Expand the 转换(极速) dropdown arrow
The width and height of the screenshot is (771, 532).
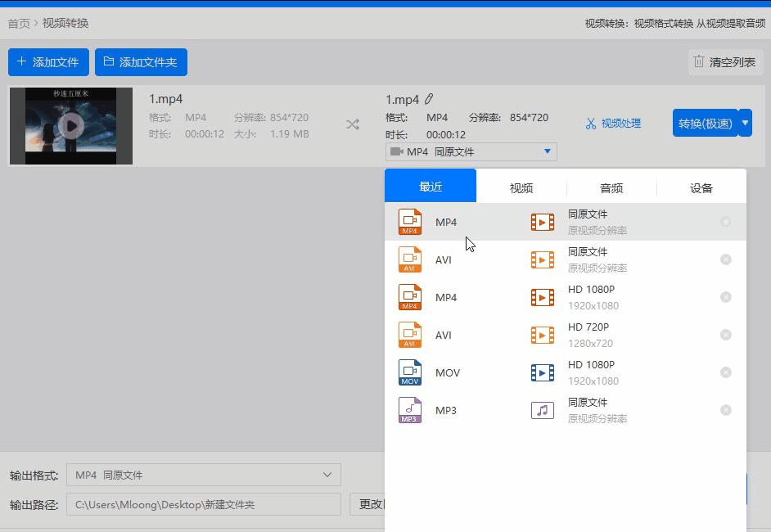point(745,123)
